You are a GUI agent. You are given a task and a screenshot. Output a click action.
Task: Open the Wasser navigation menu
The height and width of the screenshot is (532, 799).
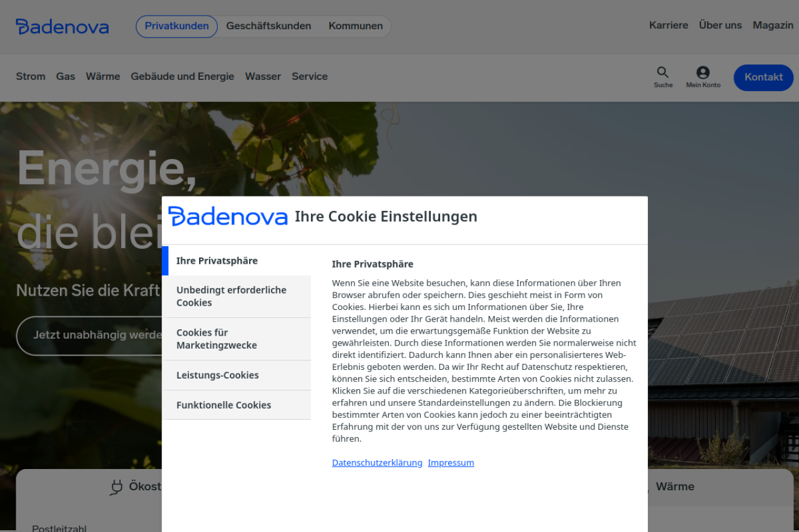coord(263,77)
